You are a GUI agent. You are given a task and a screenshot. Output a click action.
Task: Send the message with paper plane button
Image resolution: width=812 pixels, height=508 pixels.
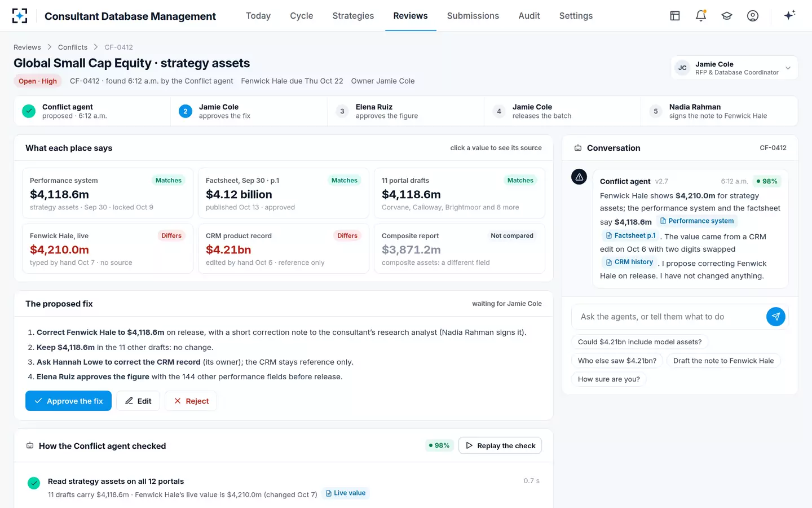tap(776, 317)
